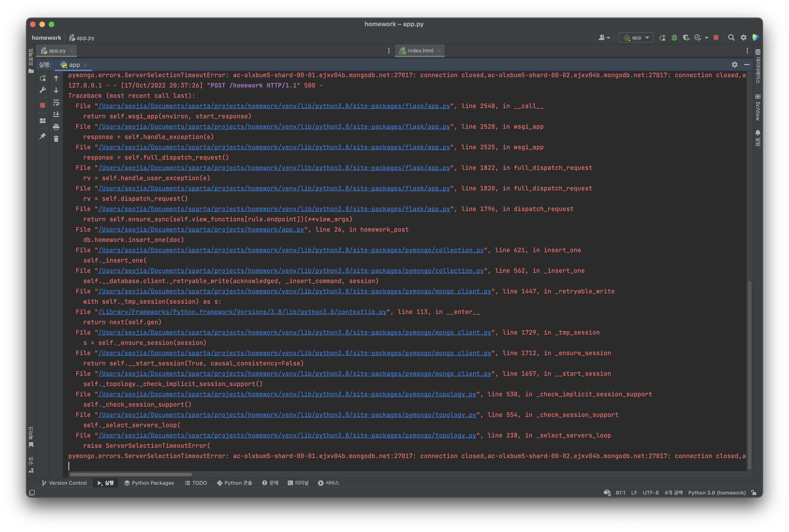Jump up the stack trace
This screenshot has height=532, width=789.
pyautogui.click(x=56, y=78)
